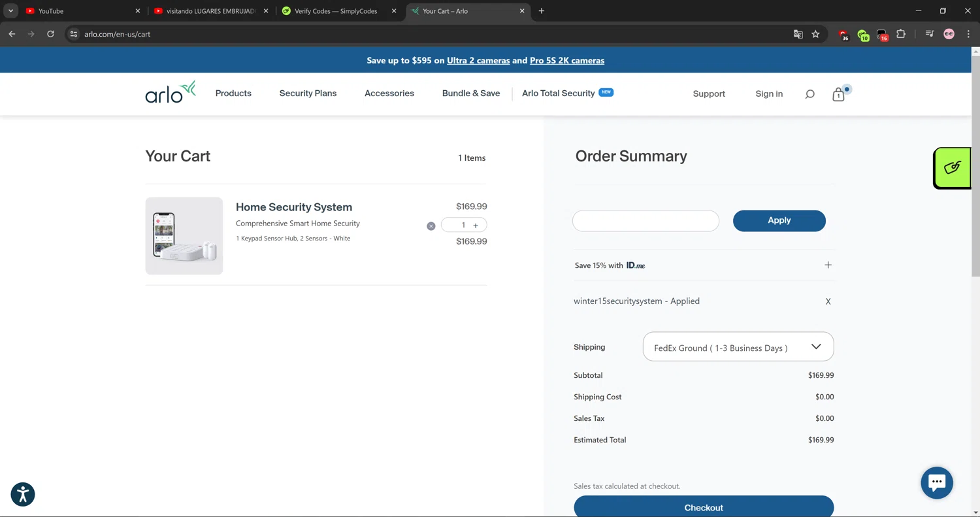Image resolution: width=980 pixels, height=517 pixels.
Task: Open the site information icon in address bar
Action: pyautogui.click(x=74, y=34)
